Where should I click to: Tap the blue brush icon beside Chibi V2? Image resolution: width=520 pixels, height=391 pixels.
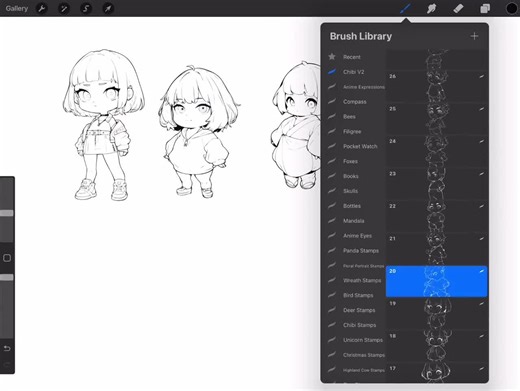[x=332, y=72]
